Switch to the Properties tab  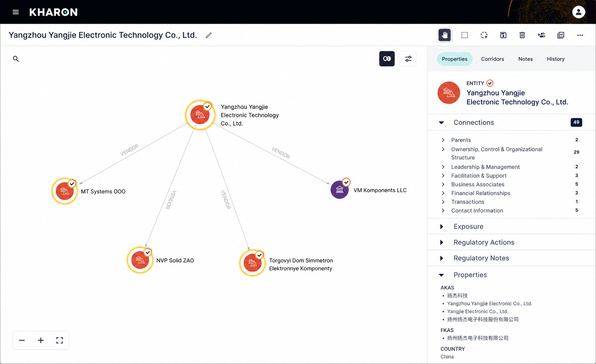(455, 59)
